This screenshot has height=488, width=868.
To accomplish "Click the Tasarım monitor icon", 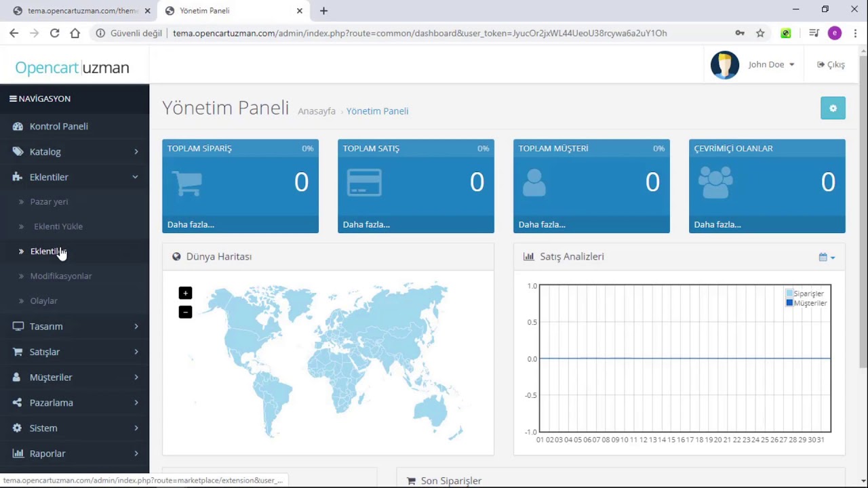I will tap(18, 326).
